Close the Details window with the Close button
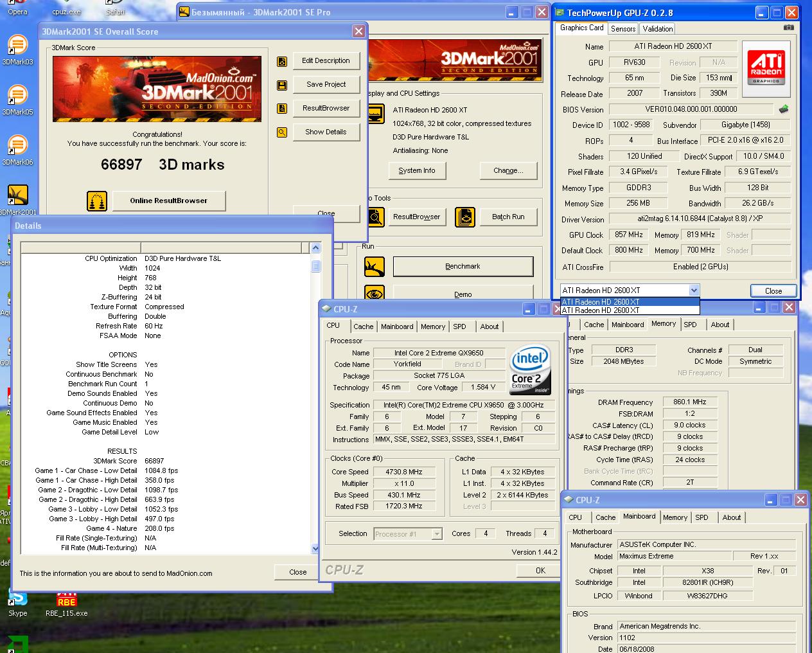The image size is (812, 653). point(297,572)
